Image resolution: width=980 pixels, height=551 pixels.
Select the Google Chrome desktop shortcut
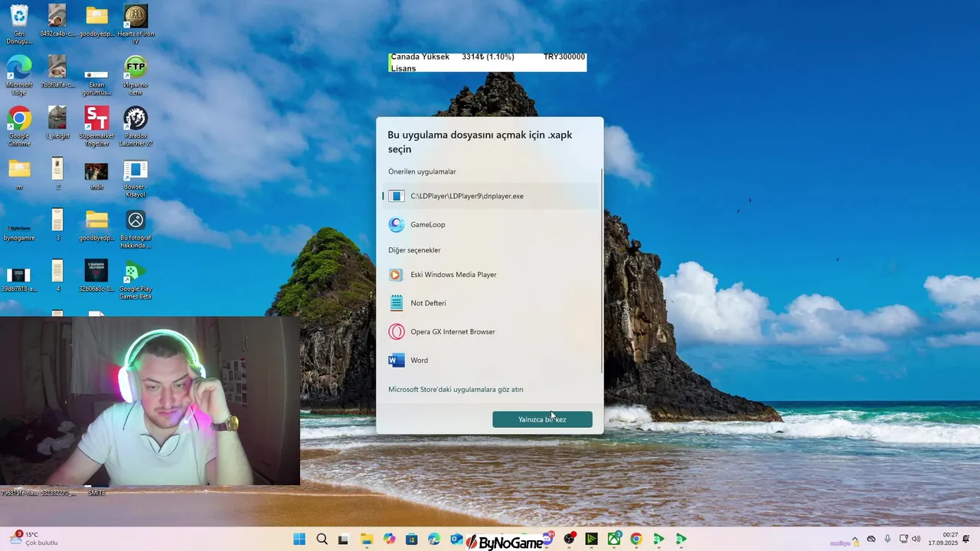19,126
